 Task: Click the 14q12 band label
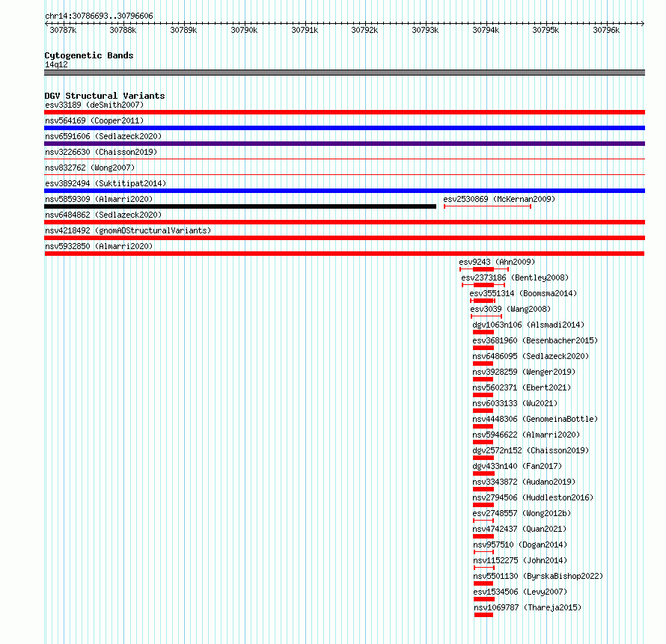click(x=56, y=64)
